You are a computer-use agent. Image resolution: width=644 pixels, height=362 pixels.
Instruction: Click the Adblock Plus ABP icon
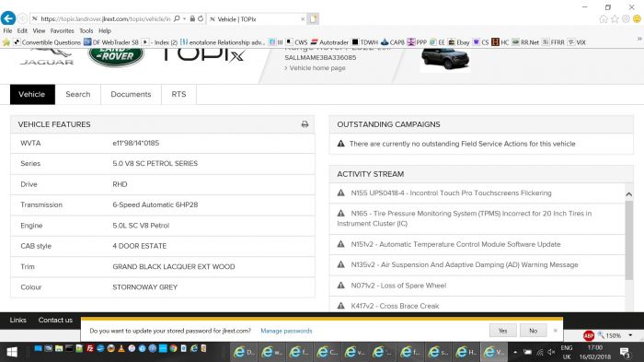pos(589,335)
